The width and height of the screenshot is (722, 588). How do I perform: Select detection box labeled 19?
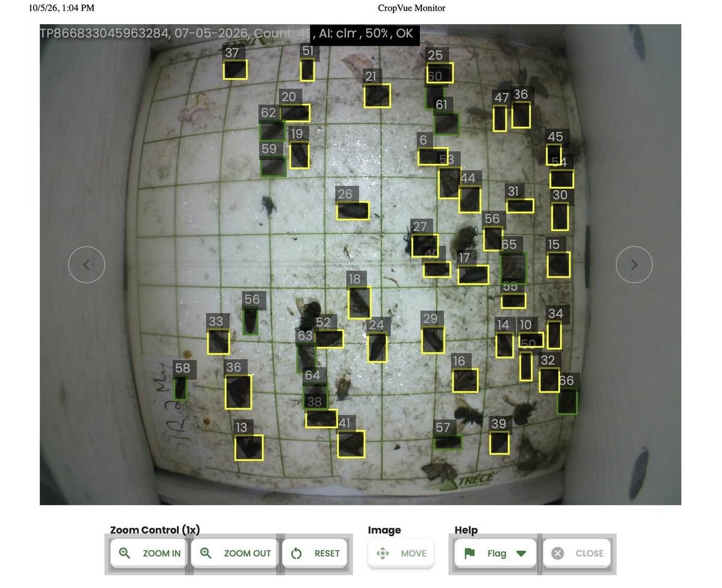[x=299, y=155]
